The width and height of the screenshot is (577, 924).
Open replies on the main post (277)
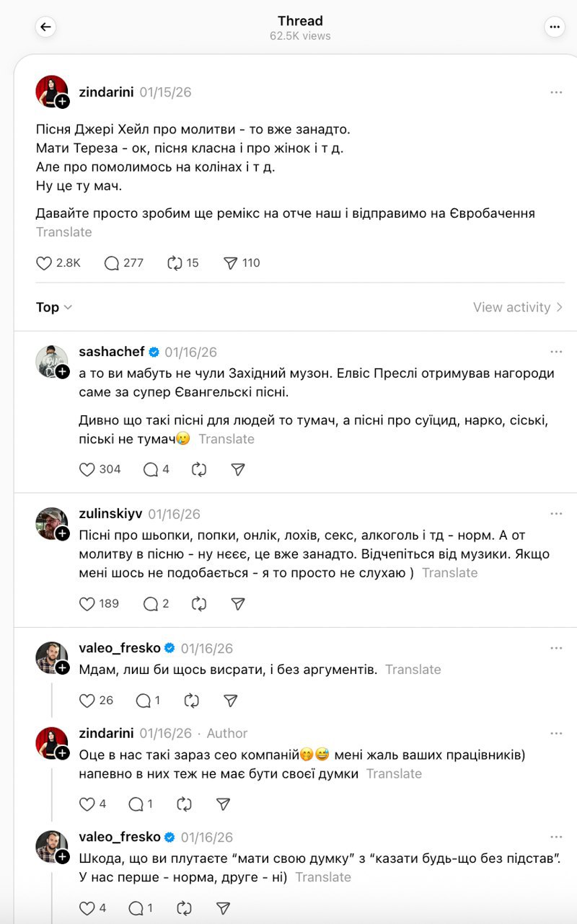tap(112, 263)
